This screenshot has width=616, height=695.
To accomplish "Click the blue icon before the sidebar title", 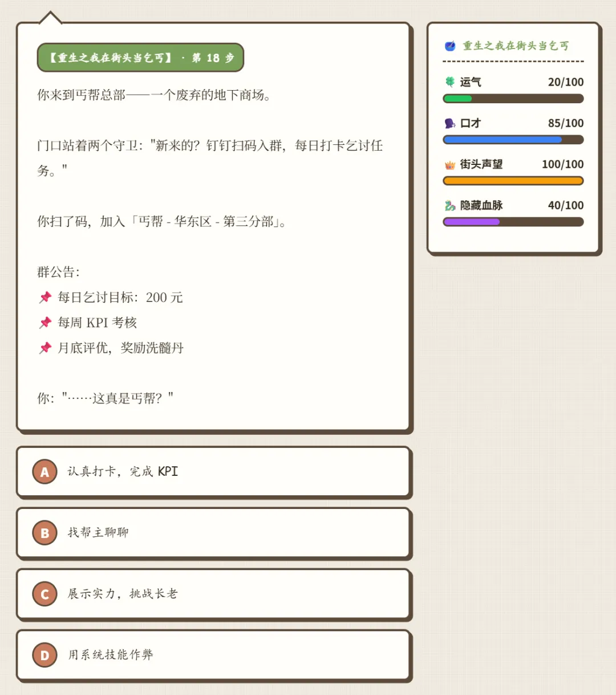I will pos(450,46).
